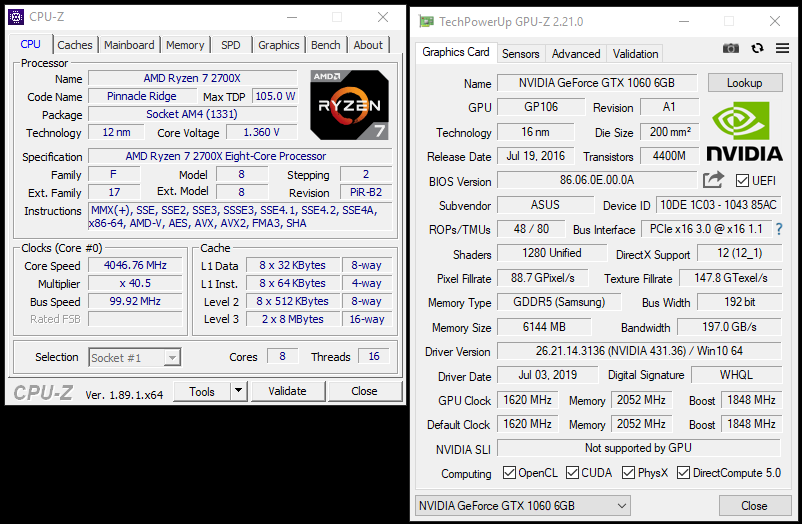Click the Bus Width value 192 bit

pyautogui.click(x=740, y=302)
